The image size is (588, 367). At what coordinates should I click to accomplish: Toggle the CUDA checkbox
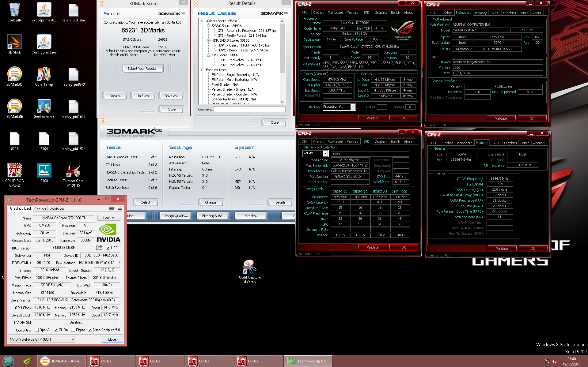click(x=56, y=330)
